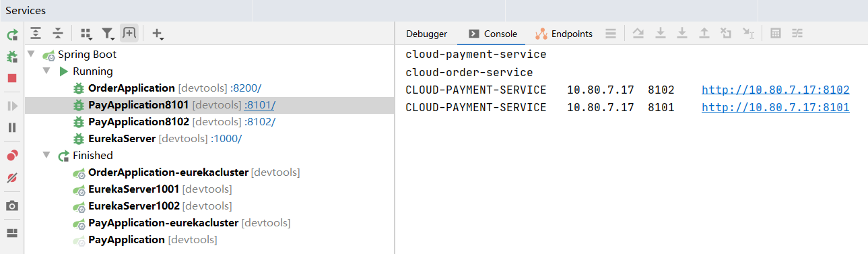The width and height of the screenshot is (868, 254).
Task: Select EurekaServer1001 finished item
Action: click(x=134, y=189)
